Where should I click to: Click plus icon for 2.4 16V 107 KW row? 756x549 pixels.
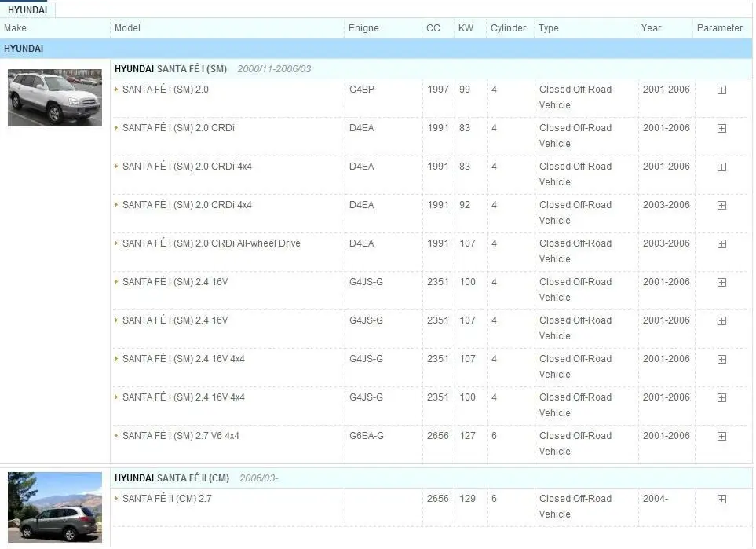(x=721, y=321)
